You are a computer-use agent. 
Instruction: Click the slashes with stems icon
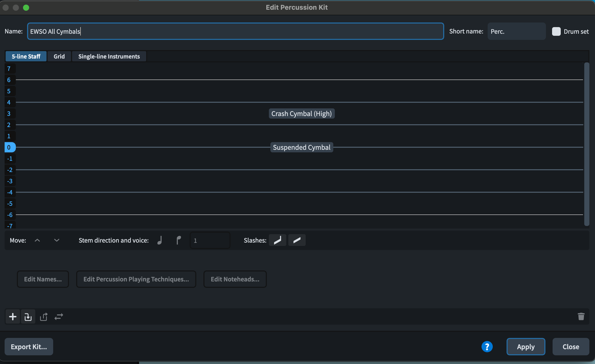[x=277, y=240]
